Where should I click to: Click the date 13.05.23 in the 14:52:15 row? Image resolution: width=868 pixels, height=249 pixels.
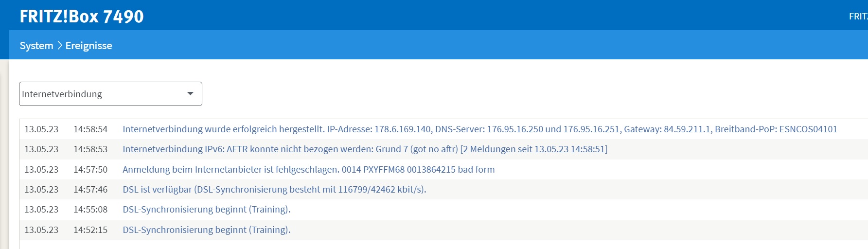pos(41,230)
